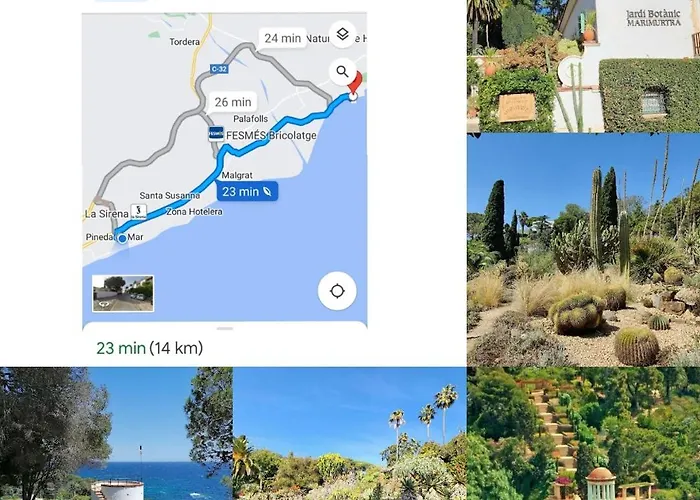View the terraced stairs garden photo
The width and height of the screenshot is (700, 500).
583,433
